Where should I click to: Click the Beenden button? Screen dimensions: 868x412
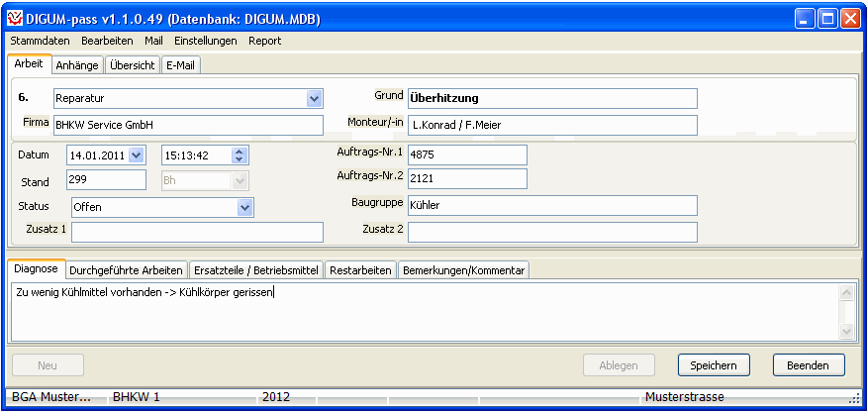coord(809,365)
